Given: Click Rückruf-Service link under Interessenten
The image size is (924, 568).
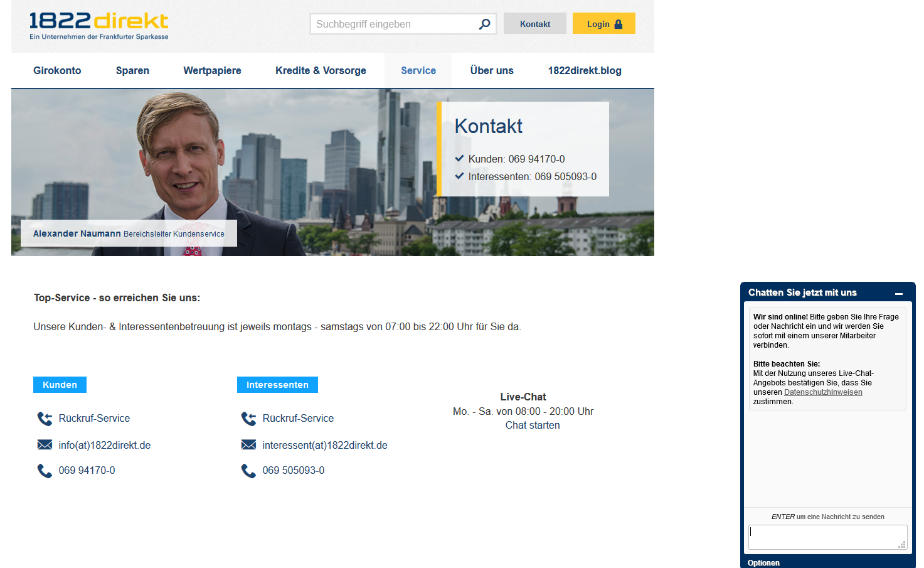Looking at the screenshot, I should tap(298, 419).
